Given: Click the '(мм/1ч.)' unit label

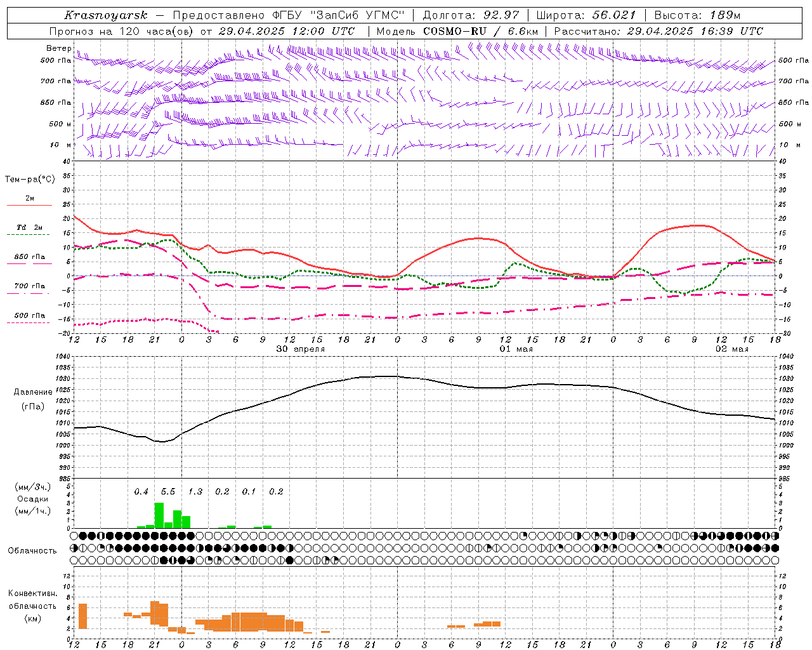Looking at the screenshot, I should 34,511.
